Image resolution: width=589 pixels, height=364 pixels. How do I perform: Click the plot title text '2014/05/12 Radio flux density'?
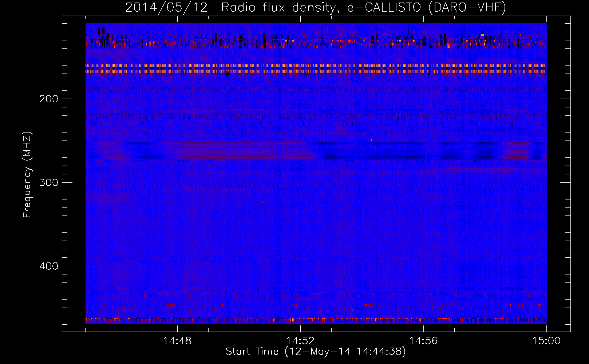click(x=232, y=8)
